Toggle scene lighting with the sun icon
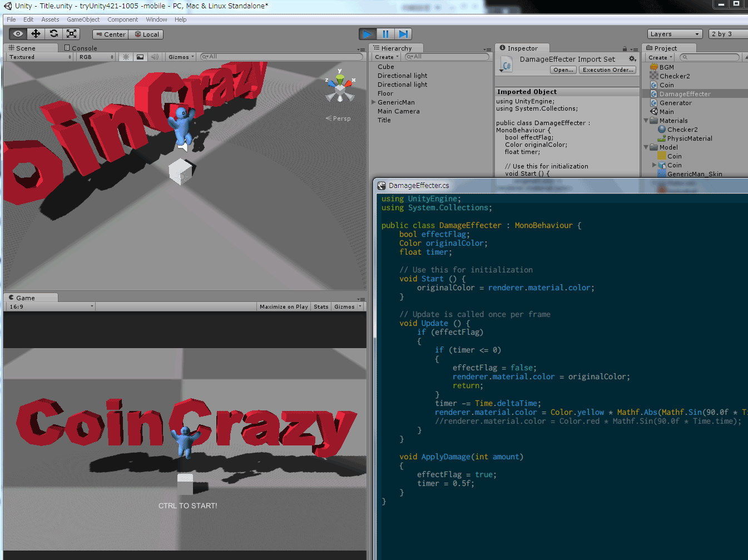The width and height of the screenshot is (748, 560). (126, 57)
